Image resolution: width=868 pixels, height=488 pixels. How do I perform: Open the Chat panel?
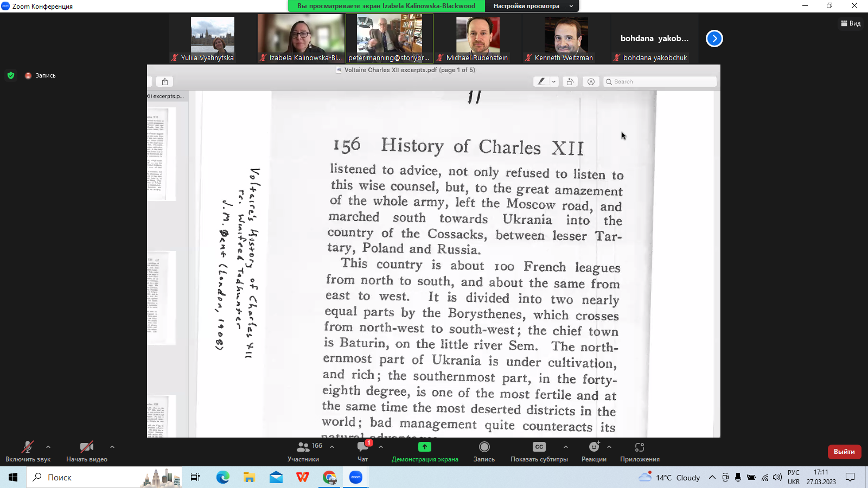click(x=362, y=447)
